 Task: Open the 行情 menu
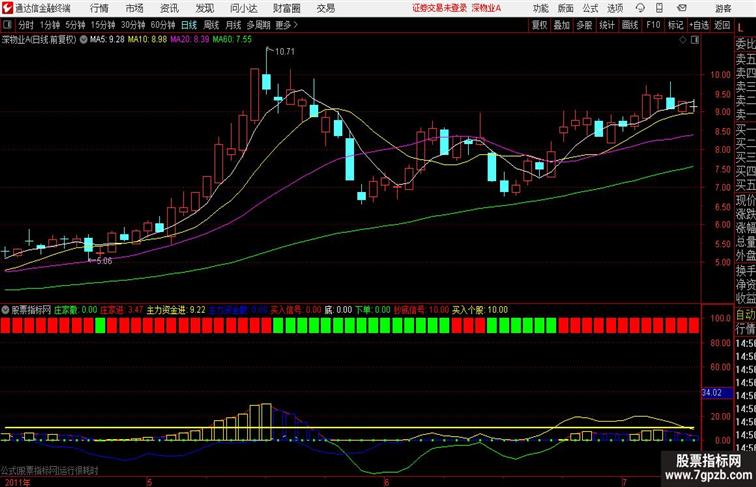[x=99, y=8]
